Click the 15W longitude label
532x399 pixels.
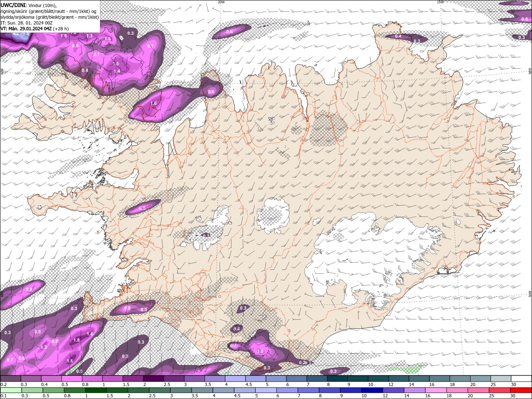[440, 2]
